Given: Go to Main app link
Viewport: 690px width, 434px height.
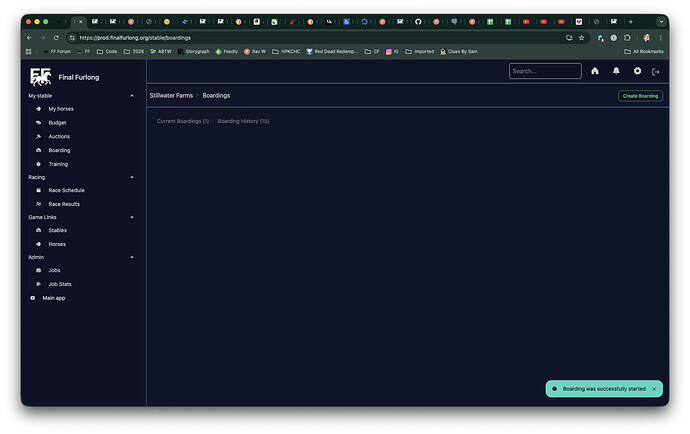Looking at the screenshot, I should click(54, 298).
